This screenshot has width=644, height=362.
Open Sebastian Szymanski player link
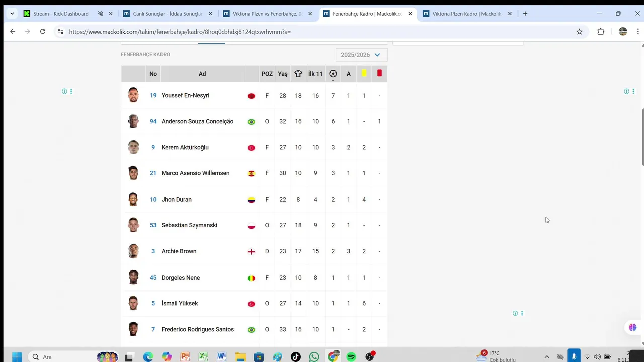pyautogui.click(x=189, y=225)
